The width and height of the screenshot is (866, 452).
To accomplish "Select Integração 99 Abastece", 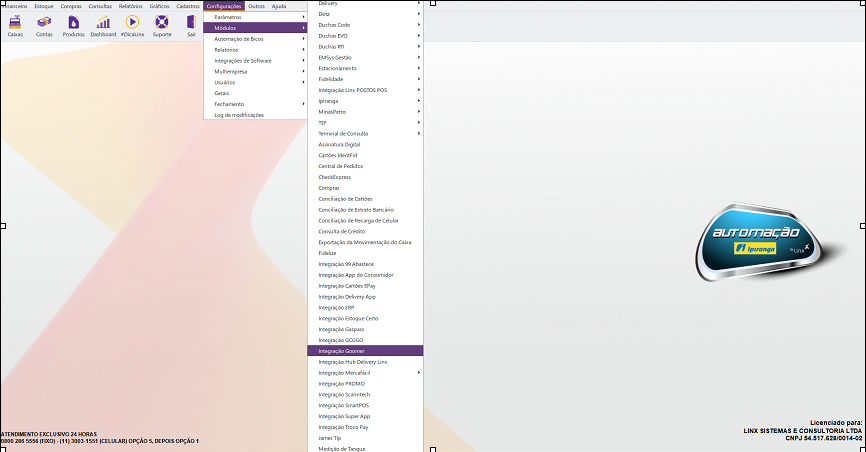I will (365, 264).
